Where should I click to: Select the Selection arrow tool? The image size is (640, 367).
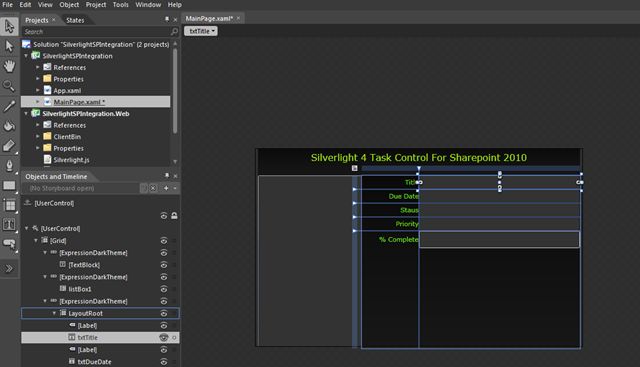coord(9,27)
